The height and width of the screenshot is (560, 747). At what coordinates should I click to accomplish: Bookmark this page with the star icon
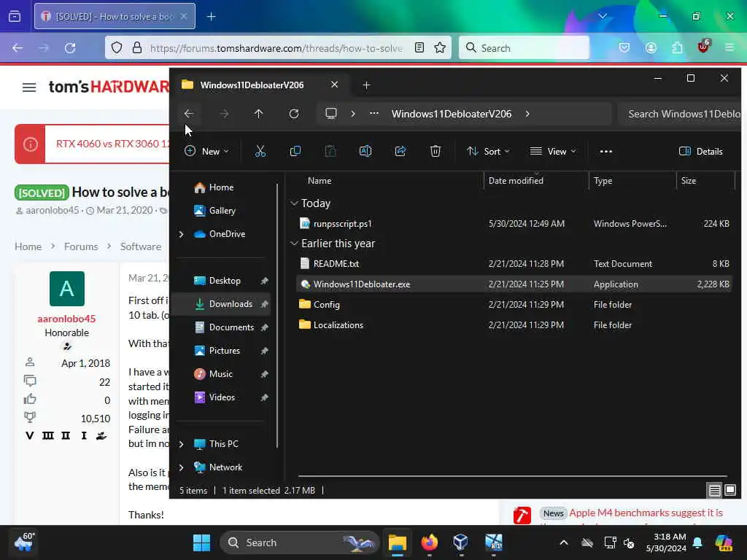[x=440, y=47]
